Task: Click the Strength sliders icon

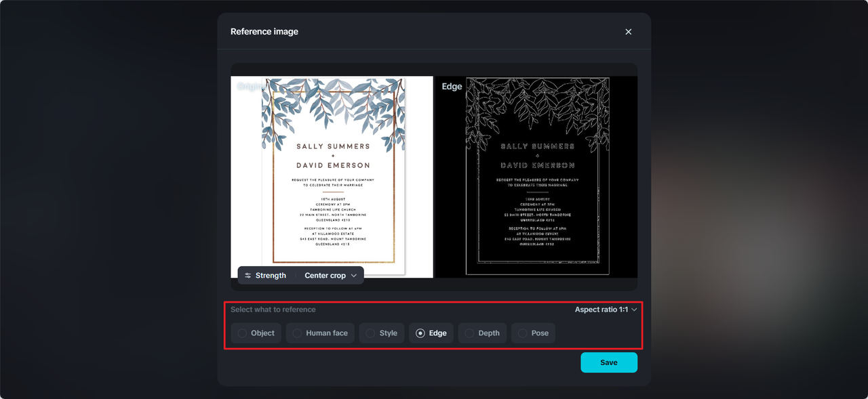Action: pyautogui.click(x=248, y=276)
